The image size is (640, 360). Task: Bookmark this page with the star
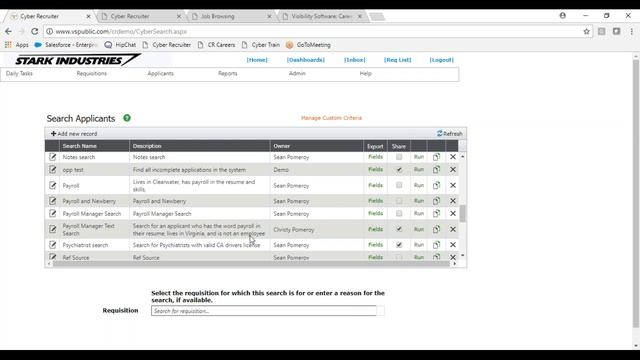[x=587, y=31]
